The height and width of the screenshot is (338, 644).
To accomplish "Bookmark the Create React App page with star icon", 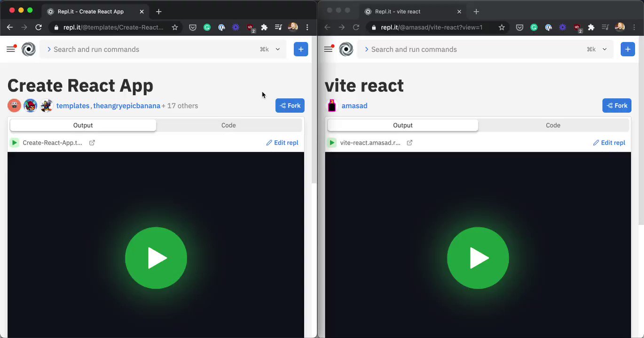I will click(x=175, y=27).
